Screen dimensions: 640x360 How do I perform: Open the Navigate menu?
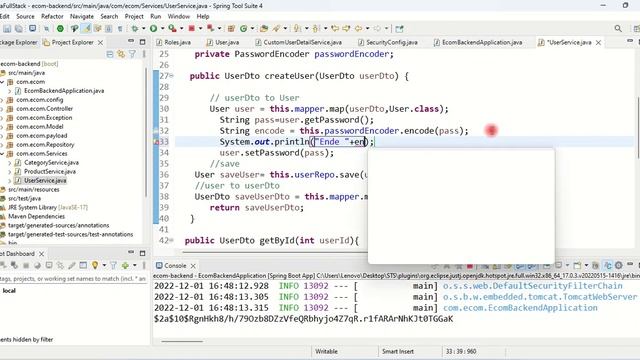click(82, 16)
